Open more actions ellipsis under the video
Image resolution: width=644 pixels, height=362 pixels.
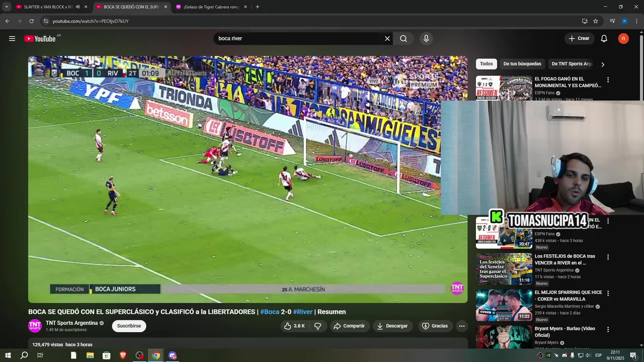[462, 326]
